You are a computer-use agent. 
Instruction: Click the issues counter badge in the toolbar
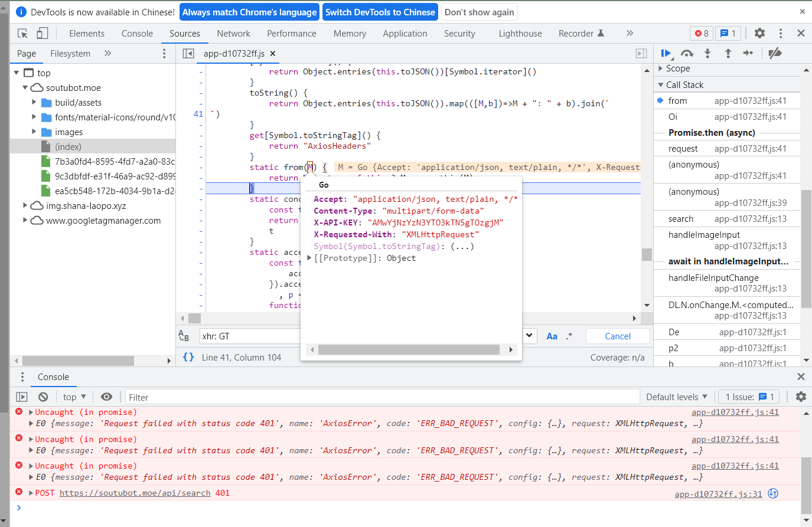(728, 33)
